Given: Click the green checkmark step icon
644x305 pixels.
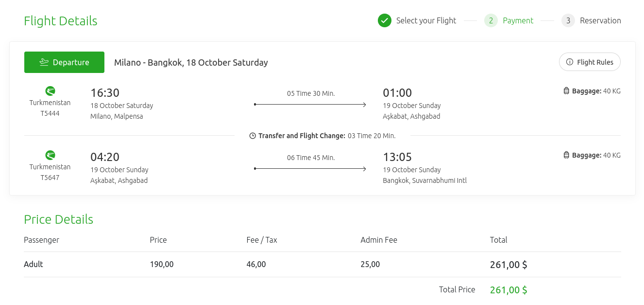Looking at the screenshot, I should (x=385, y=20).
